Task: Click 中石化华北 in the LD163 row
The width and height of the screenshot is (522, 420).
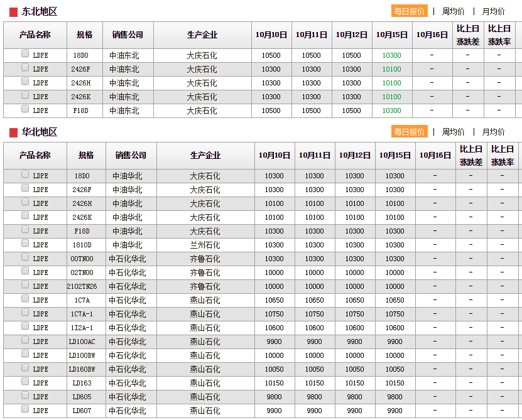Action: (x=128, y=384)
